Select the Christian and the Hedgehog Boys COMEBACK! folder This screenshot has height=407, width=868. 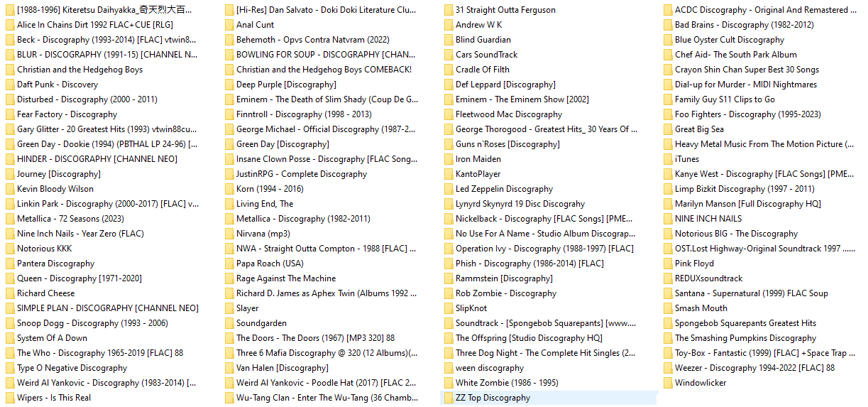click(x=324, y=70)
